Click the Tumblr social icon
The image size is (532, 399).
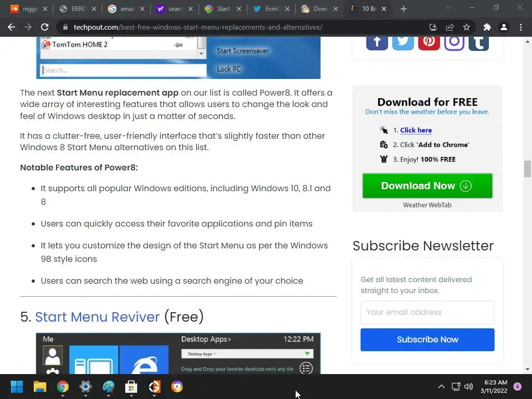478,43
